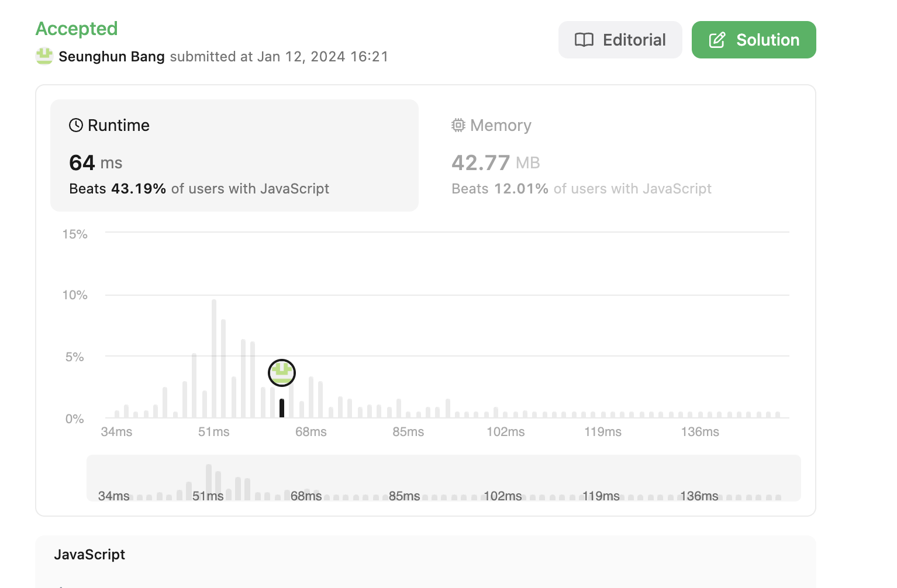Click the Solution pencil edit icon
The width and height of the screenshot is (897, 588).
tap(717, 40)
